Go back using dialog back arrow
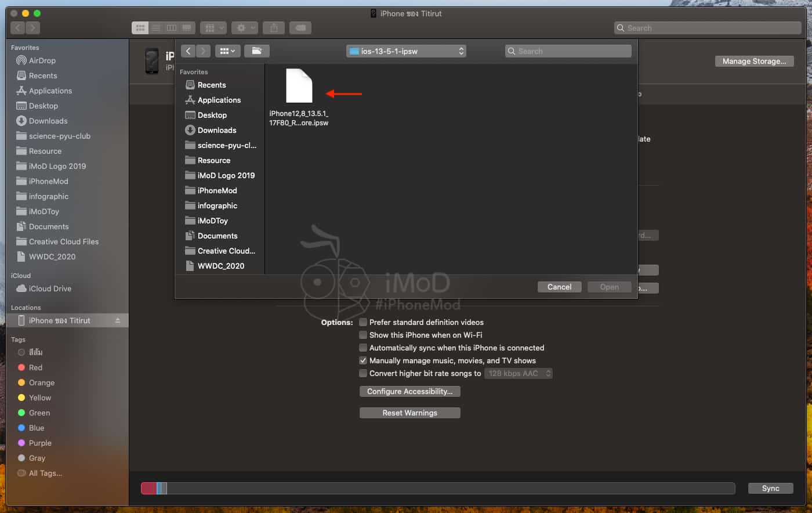This screenshot has height=513, width=812. [x=188, y=51]
